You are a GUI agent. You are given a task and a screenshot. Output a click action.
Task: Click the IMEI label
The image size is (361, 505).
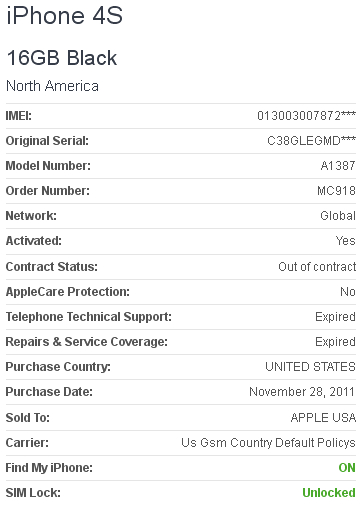(19, 116)
